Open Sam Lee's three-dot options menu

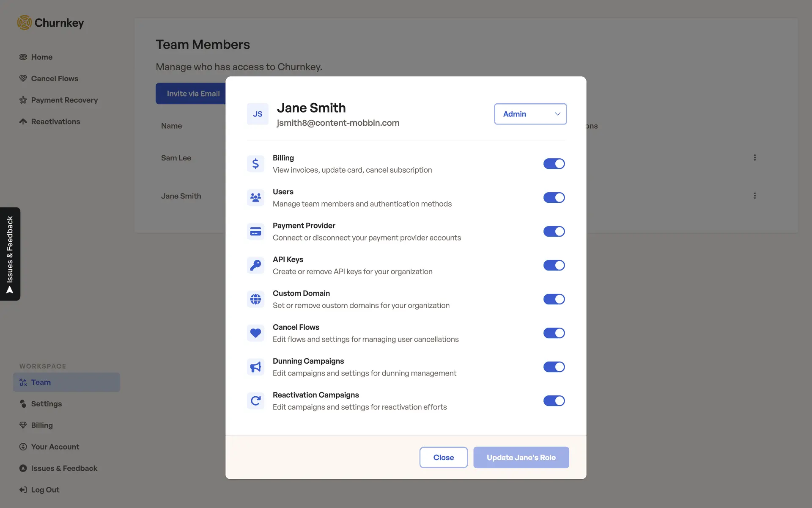click(x=754, y=157)
